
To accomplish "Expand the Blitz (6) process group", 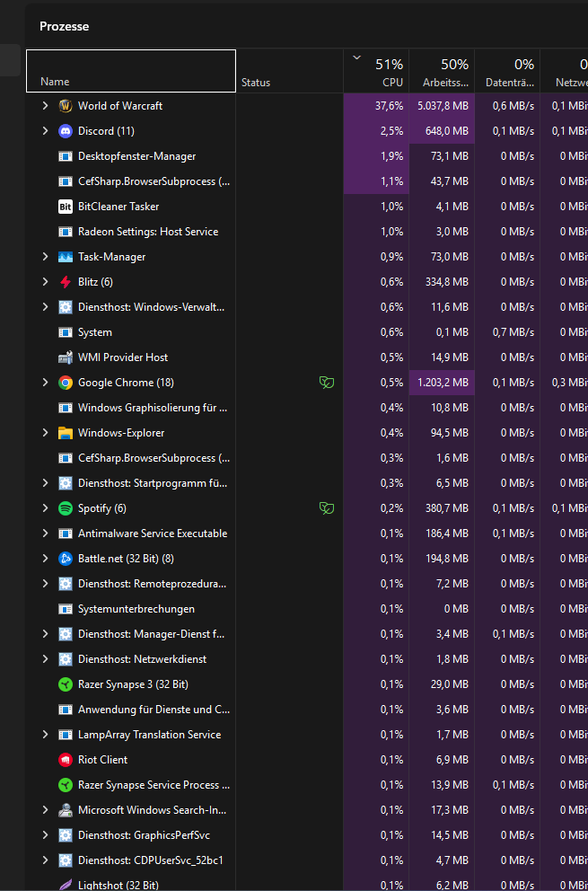I will (46, 282).
